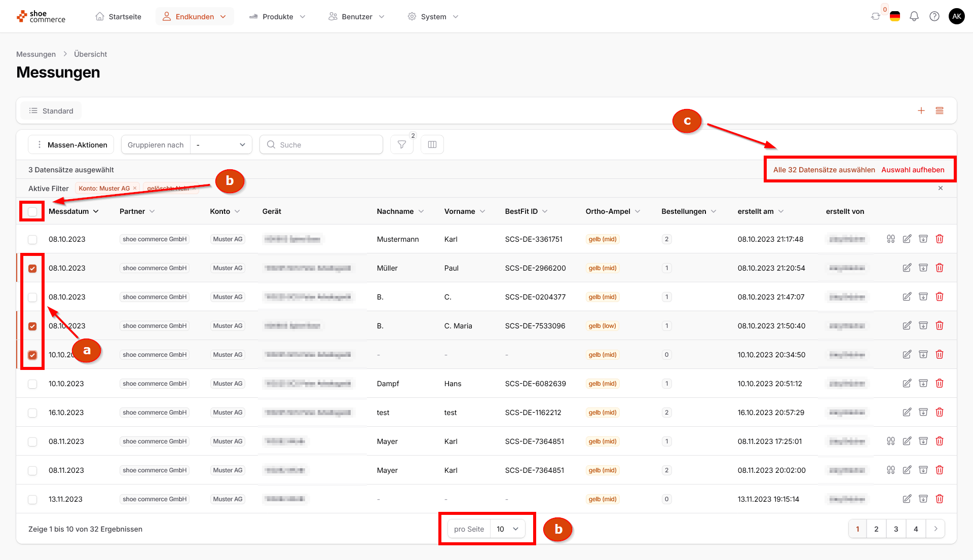Open the pro Seite page-size dropdown

tap(507, 529)
